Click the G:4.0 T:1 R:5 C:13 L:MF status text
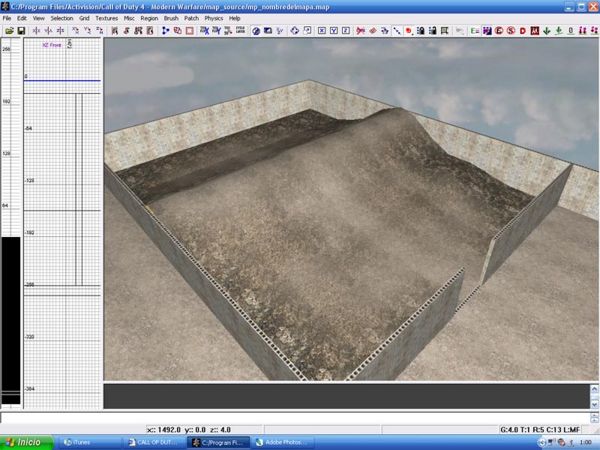The width and height of the screenshot is (600, 450). coord(540,430)
